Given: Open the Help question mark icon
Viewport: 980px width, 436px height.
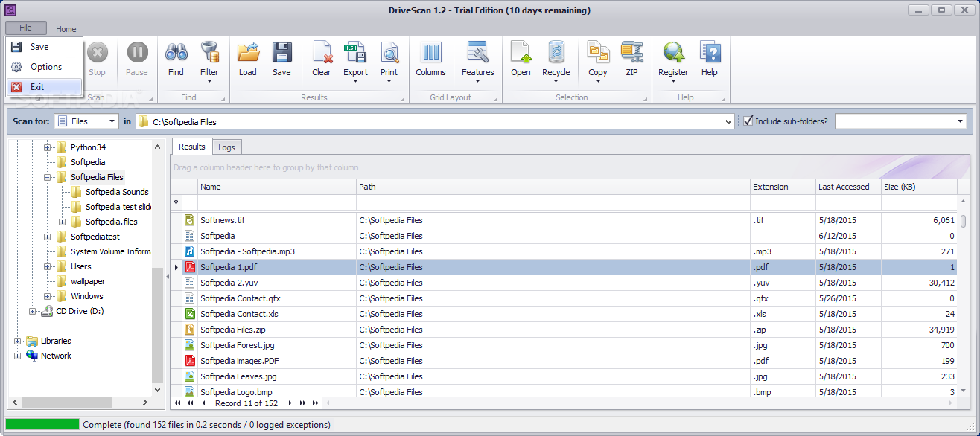Looking at the screenshot, I should (x=710, y=52).
